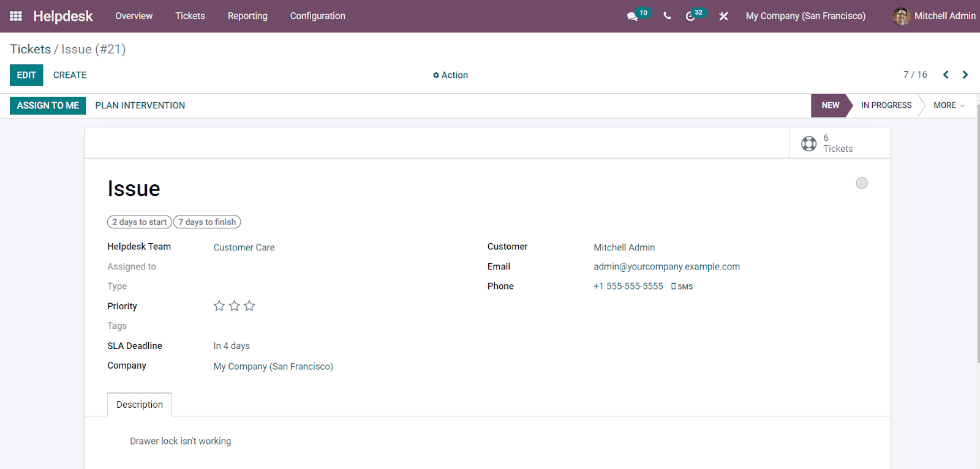Go back via Tickets breadcrumb
This screenshot has height=469, width=980.
click(31, 49)
